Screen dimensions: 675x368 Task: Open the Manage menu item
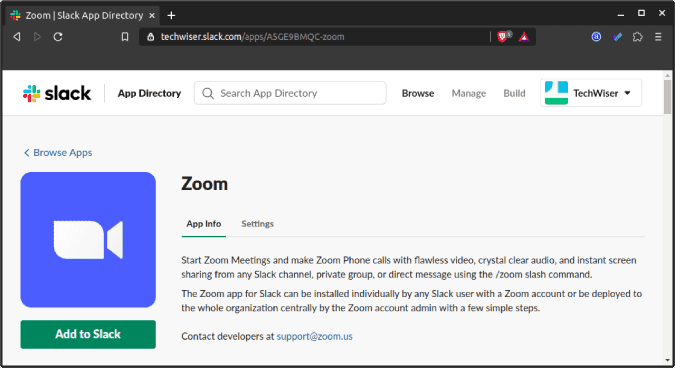click(469, 93)
